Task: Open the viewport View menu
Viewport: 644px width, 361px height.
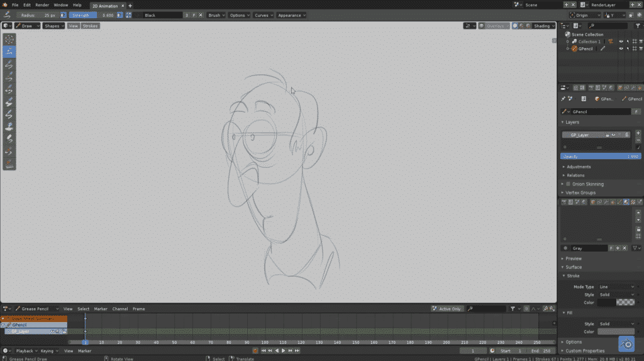Action: coord(73,26)
